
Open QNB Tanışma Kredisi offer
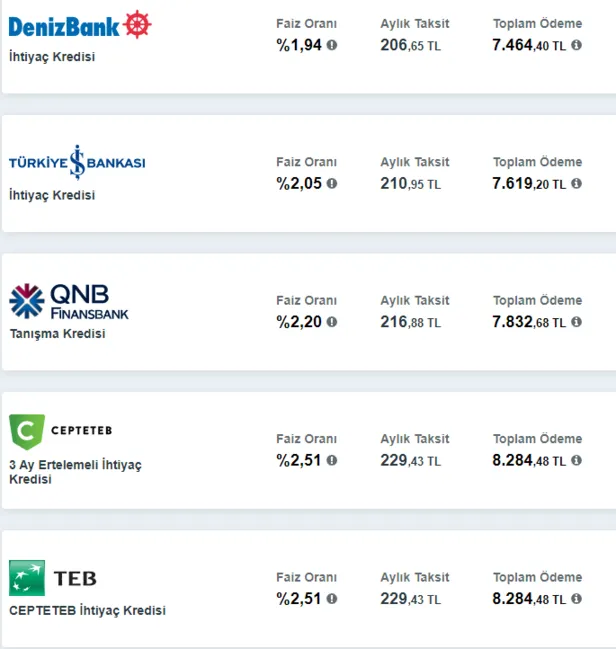click(57, 334)
